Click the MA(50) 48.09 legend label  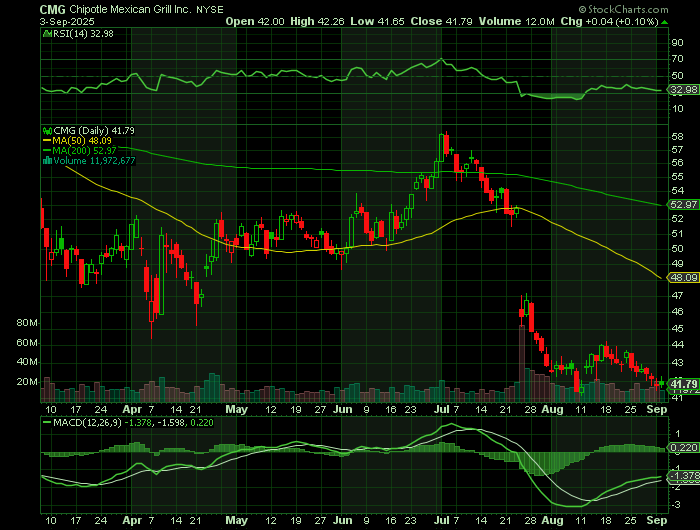tap(82, 141)
